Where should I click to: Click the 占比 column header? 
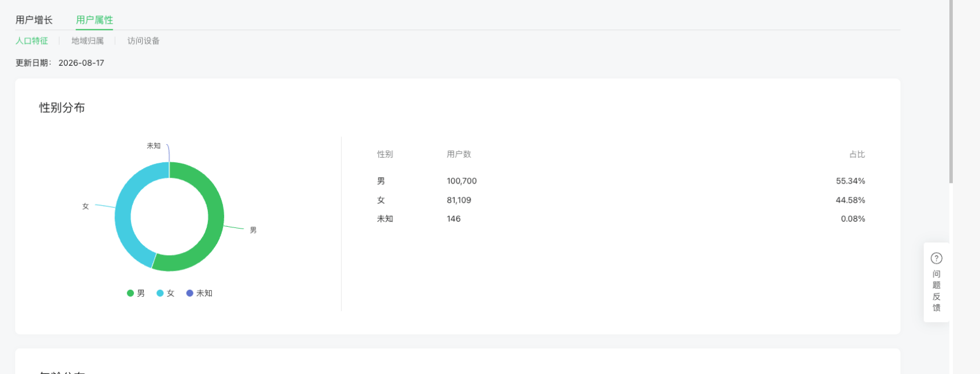[x=857, y=154]
